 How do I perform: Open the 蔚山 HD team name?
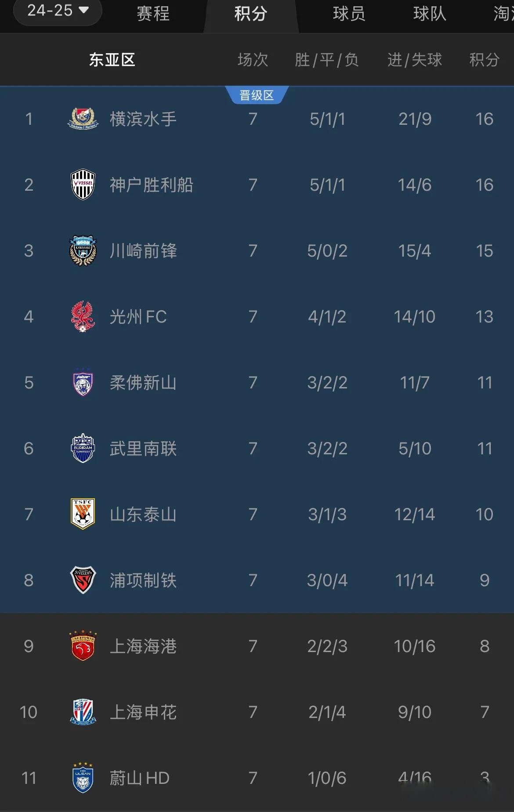tap(140, 778)
